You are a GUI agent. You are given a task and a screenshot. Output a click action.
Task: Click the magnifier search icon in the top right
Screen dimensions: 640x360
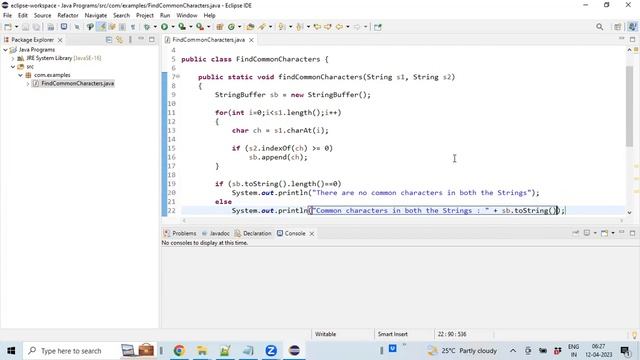click(x=599, y=27)
